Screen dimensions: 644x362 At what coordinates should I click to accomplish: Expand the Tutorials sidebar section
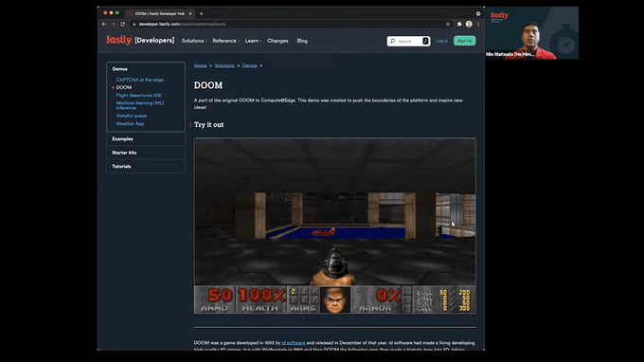click(x=146, y=167)
